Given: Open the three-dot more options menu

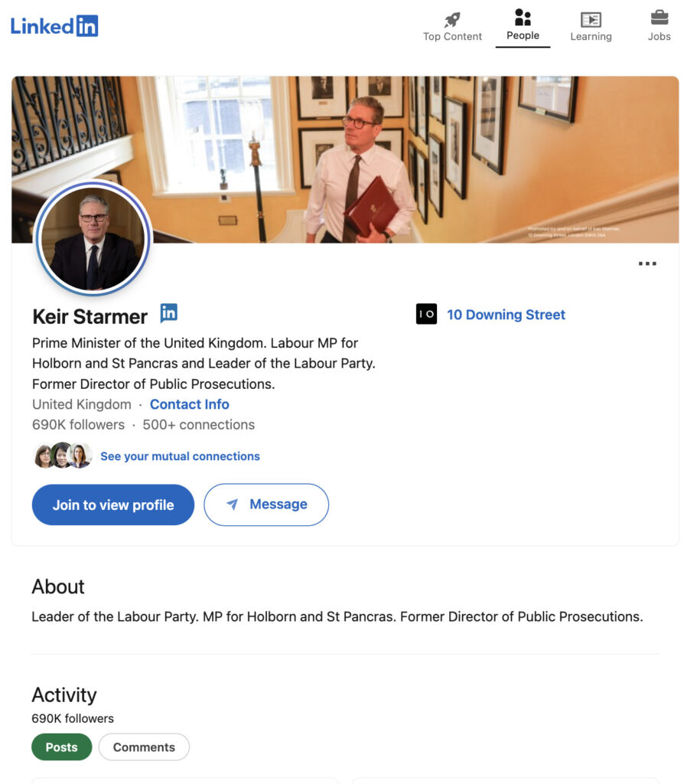Looking at the screenshot, I should click(x=647, y=264).
